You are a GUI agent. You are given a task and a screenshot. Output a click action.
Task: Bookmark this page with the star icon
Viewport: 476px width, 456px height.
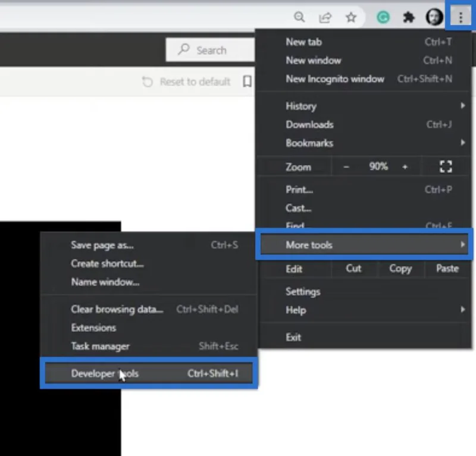pyautogui.click(x=351, y=17)
